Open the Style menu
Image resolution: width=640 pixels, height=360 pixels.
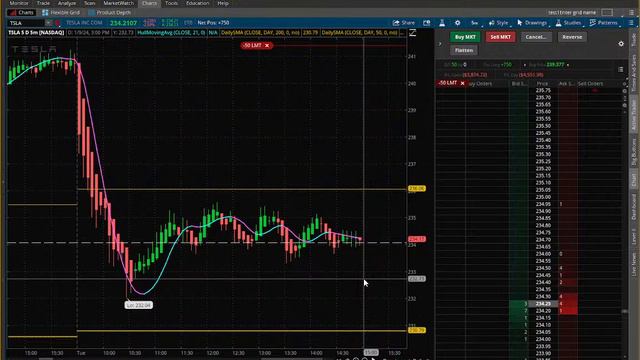(498, 23)
